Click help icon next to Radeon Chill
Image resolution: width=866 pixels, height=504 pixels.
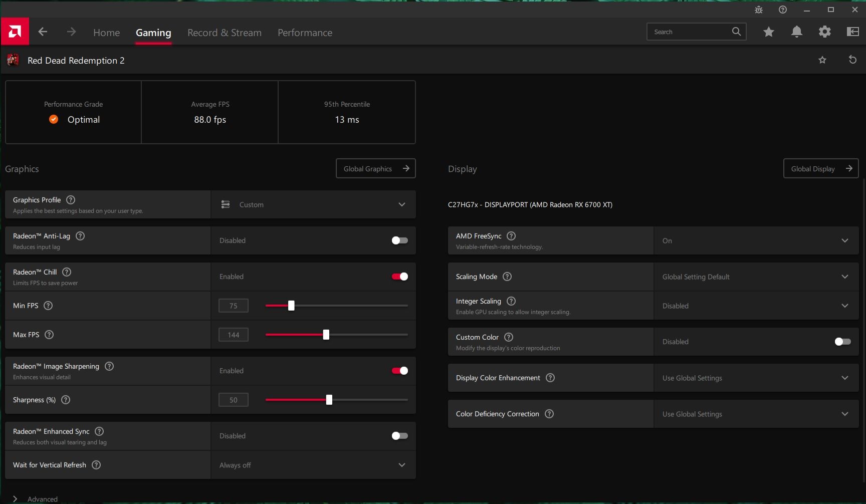[x=67, y=272]
